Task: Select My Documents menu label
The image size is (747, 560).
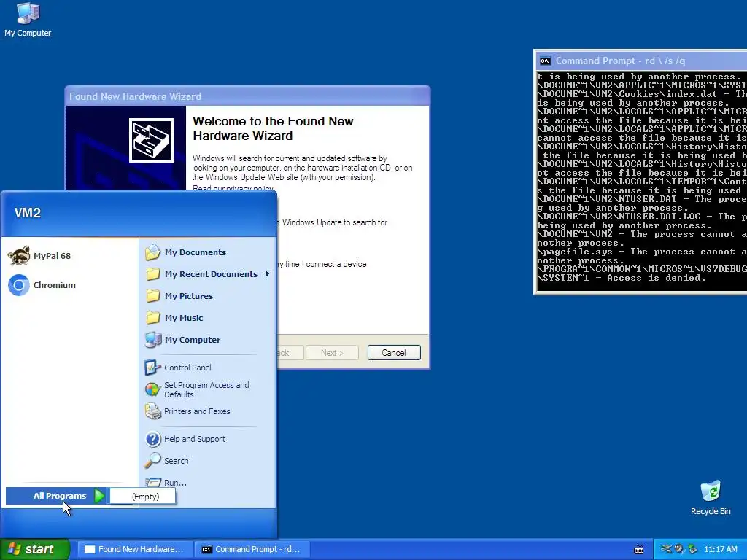Action: pos(196,252)
